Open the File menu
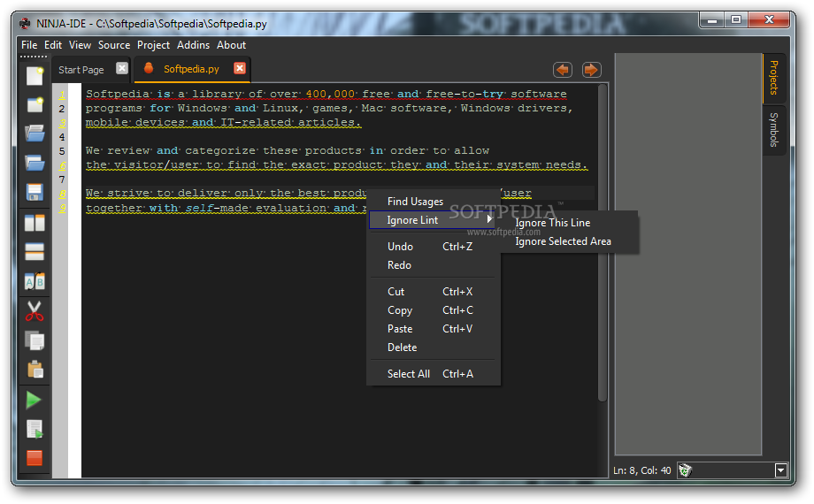814x504 pixels. click(x=29, y=45)
